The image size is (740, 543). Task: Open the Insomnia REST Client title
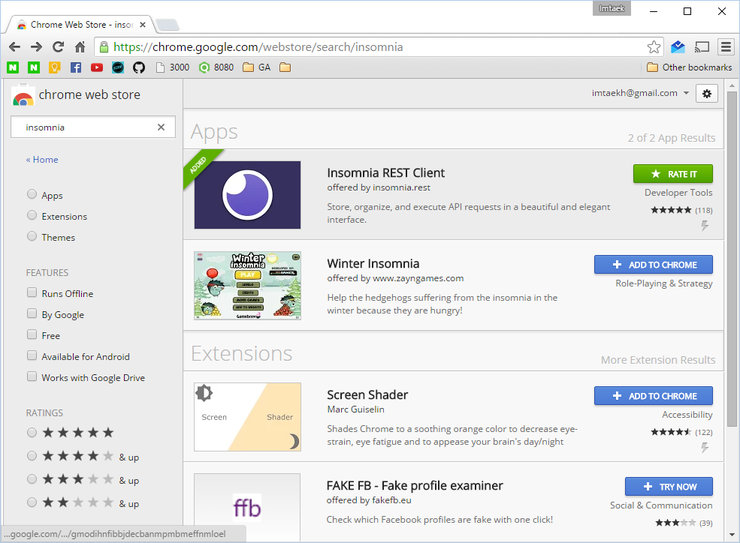coord(386,173)
